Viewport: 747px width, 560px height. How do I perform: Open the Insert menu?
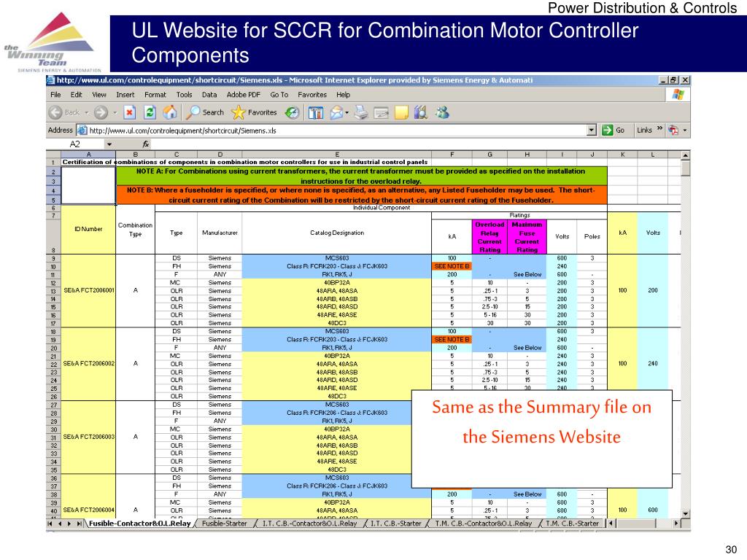point(125,95)
